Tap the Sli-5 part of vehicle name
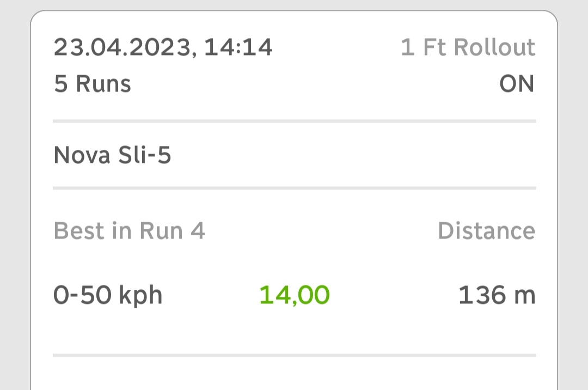588x390 pixels. (144, 156)
